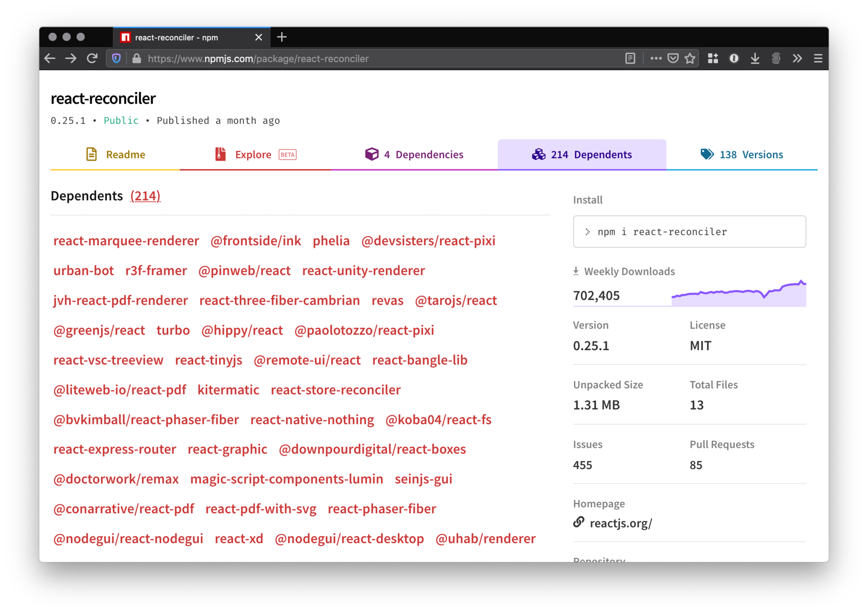This screenshot has height=614, width=868.
Task: Open react-marquee-renderer package
Action: coord(126,241)
